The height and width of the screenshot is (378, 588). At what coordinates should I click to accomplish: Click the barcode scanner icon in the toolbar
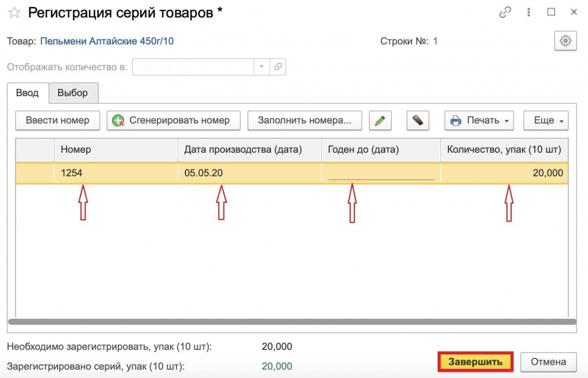[418, 121]
